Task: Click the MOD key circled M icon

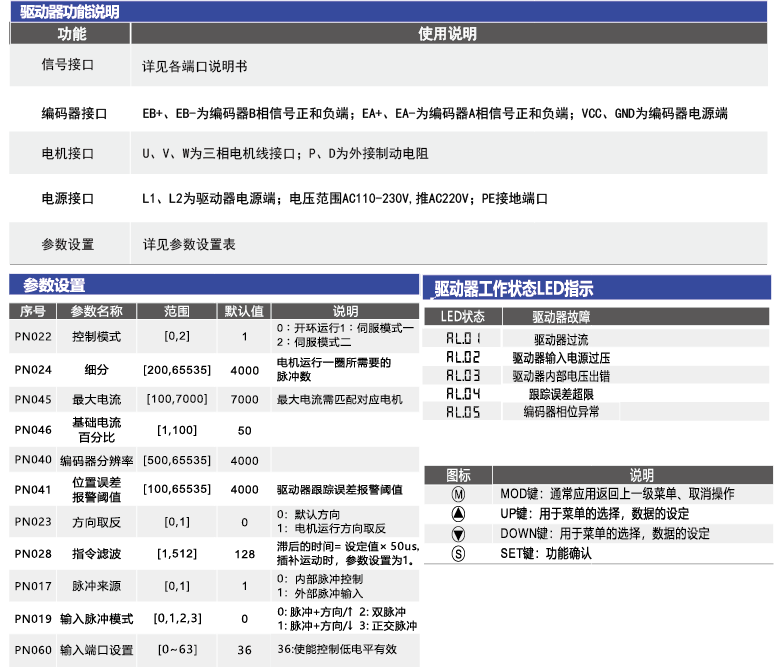Action: [458, 494]
